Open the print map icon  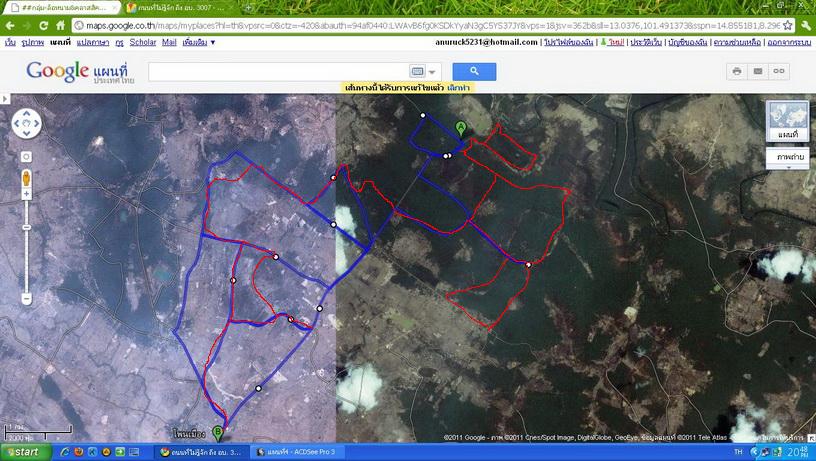click(x=737, y=71)
